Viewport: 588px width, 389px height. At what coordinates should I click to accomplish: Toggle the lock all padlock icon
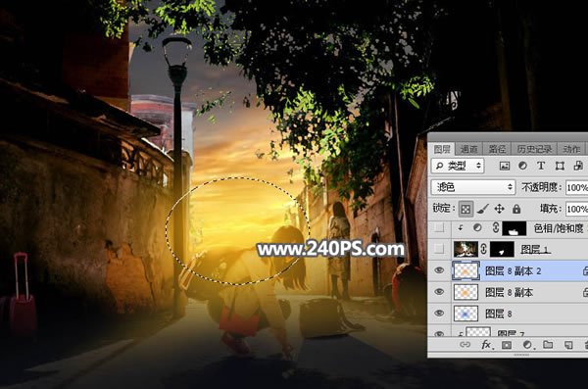pos(516,209)
